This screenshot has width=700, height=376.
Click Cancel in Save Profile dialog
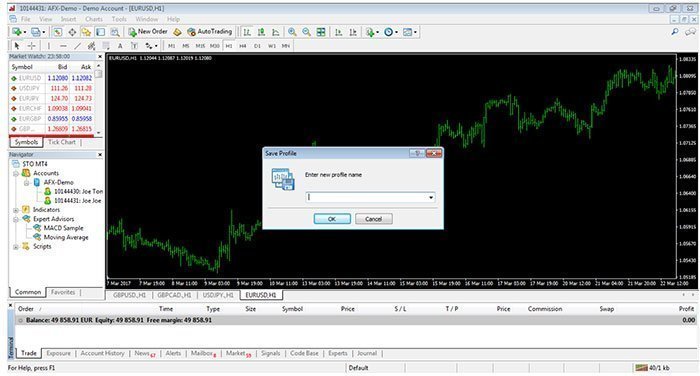374,219
